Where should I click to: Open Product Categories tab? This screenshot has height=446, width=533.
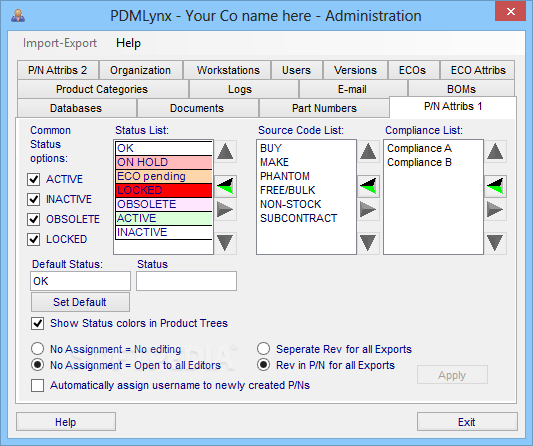pos(102,89)
